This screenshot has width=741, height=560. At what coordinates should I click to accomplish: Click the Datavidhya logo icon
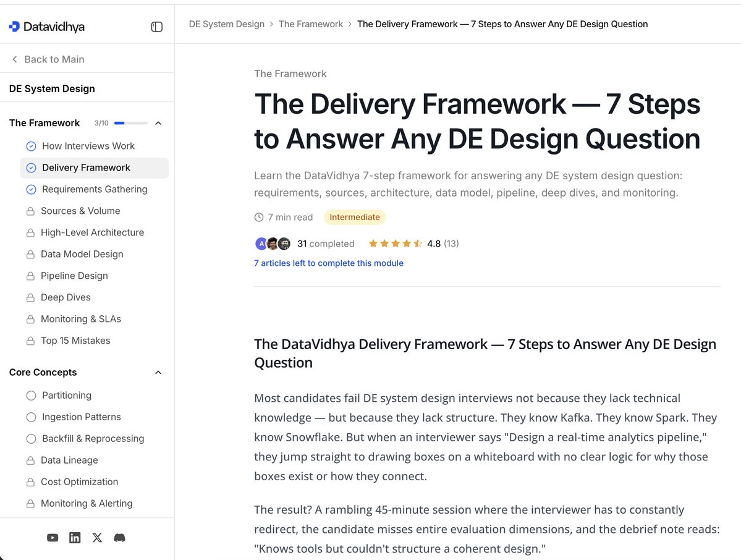point(14,27)
